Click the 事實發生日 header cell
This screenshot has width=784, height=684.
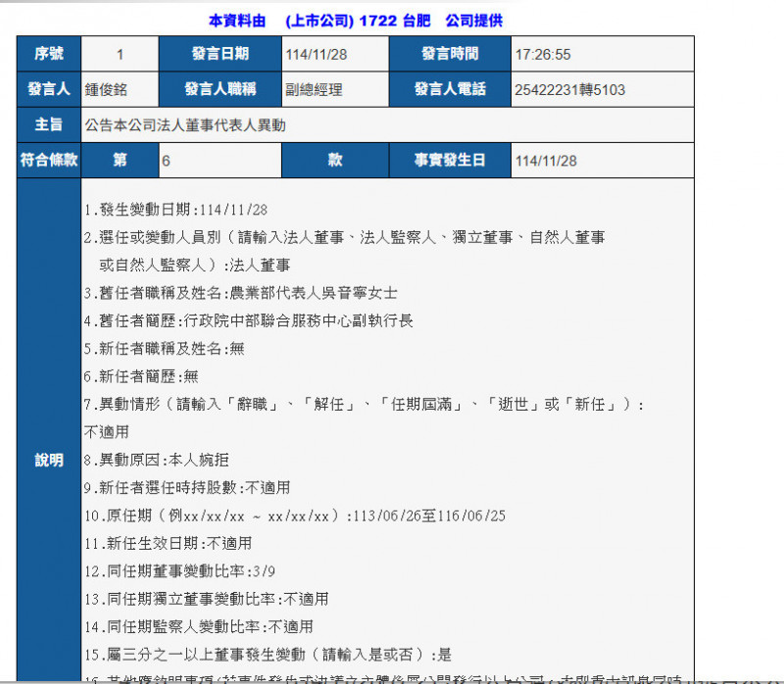tap(450, 160)
